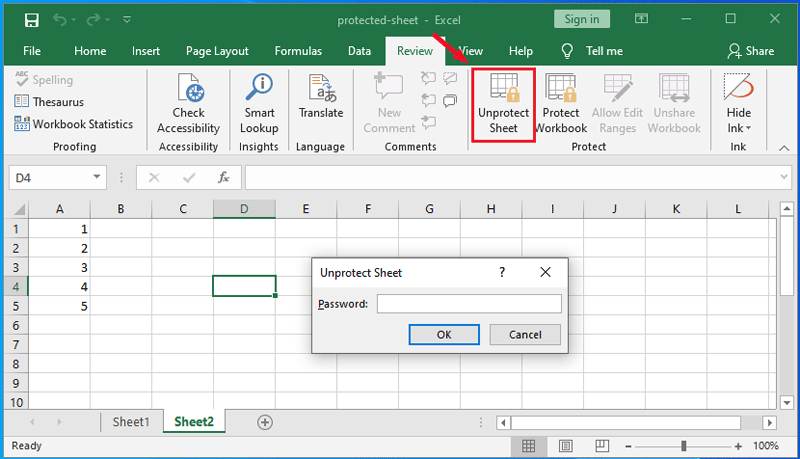Close the Unprotect Sheet dialog
800x459 pixels.
pyautogui.click(x=545, y=272)
